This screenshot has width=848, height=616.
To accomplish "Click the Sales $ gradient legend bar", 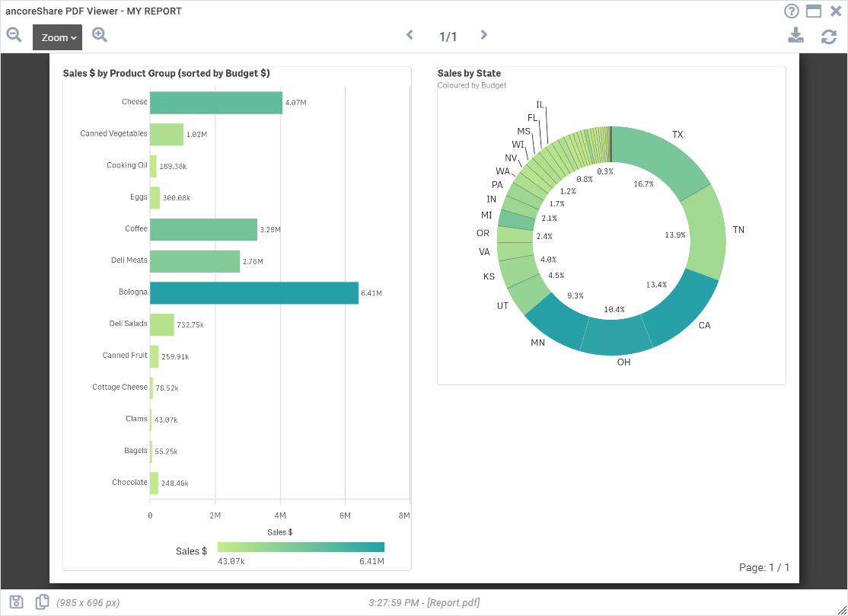I will [301, 547].
